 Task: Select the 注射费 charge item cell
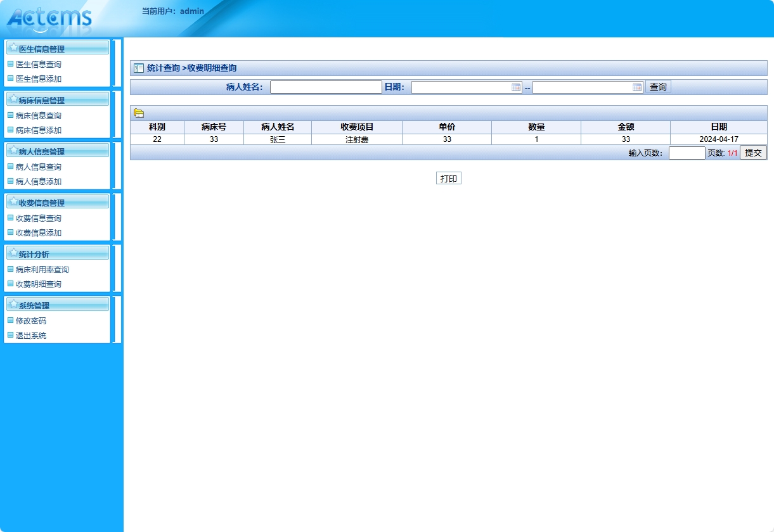coord(357,139)
